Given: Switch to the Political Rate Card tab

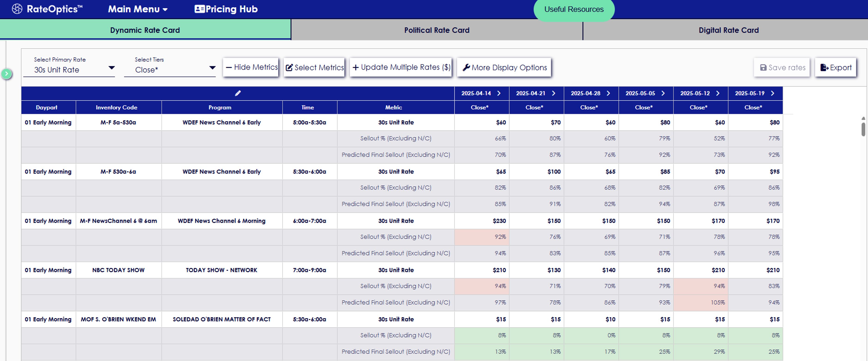Looking at the screenshot, I should [x=437, y=30].
